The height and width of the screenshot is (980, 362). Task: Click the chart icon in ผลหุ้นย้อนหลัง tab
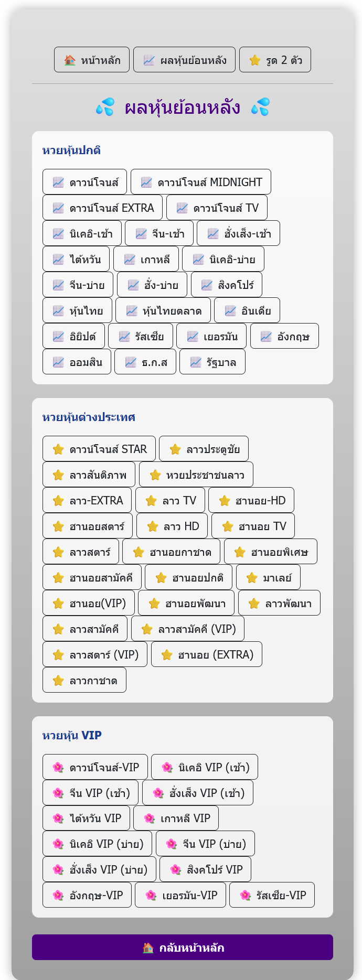tap(149, 60)
